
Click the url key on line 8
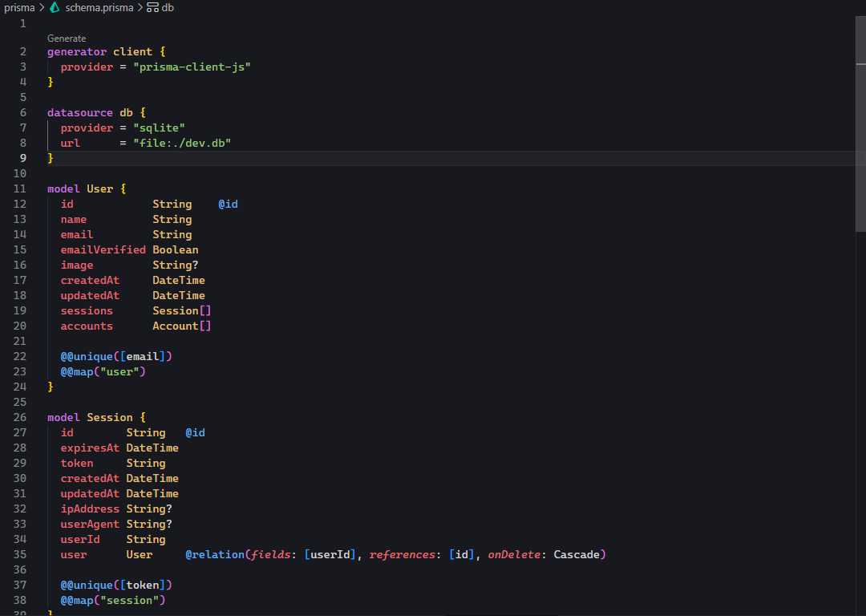click(x=70, y=143)
